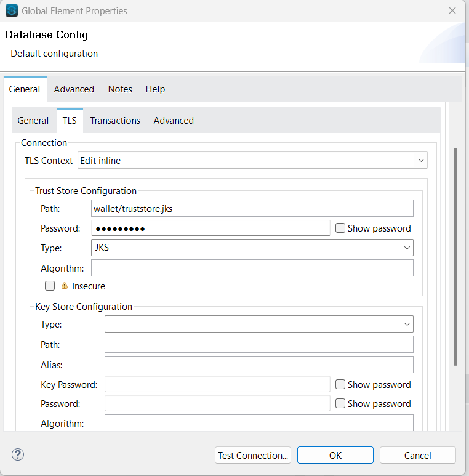
Task: Toggle the Insecure checkbox
Action: coord(50,286)
